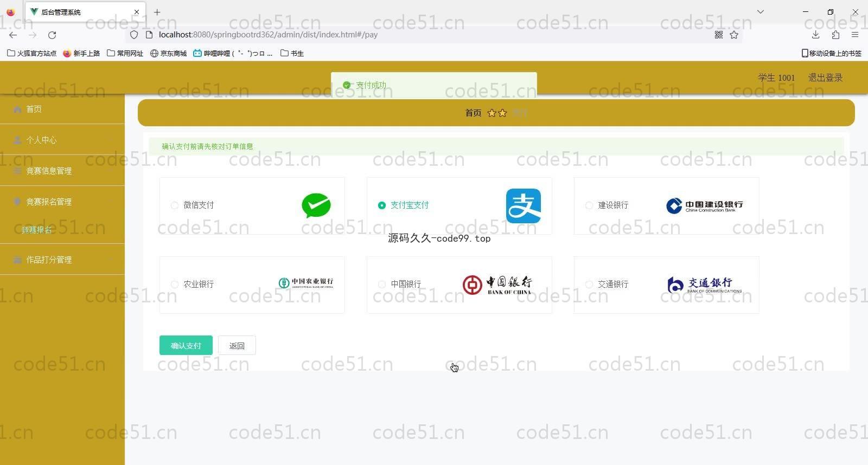Open browser extensions icon

pos(835,35)
